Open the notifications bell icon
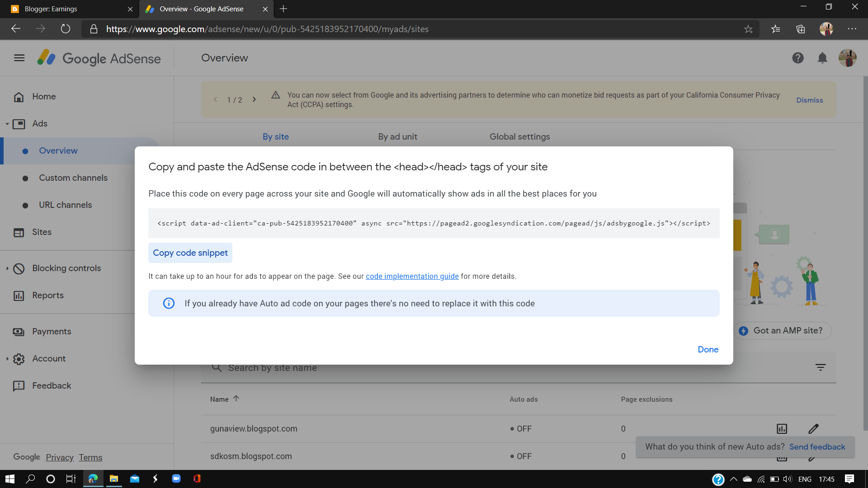The width and height of the screenshot is (868, 488). [x=822, y=58]
